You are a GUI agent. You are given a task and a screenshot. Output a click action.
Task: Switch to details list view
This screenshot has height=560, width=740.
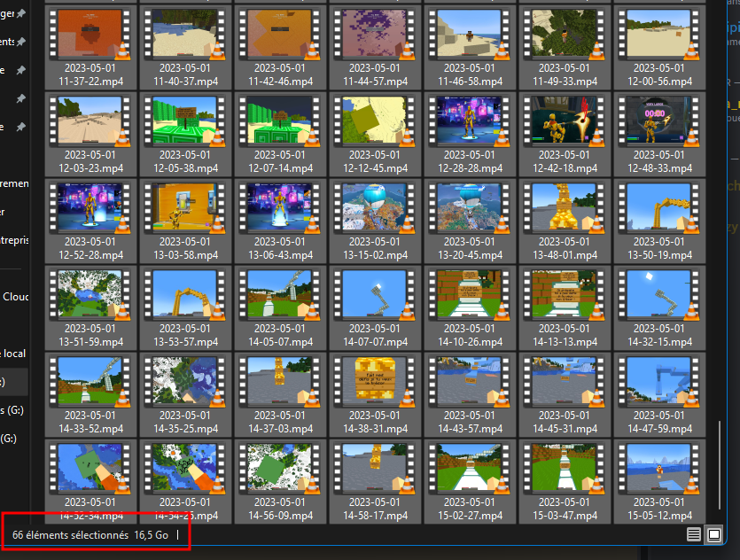tap(693, 534)
